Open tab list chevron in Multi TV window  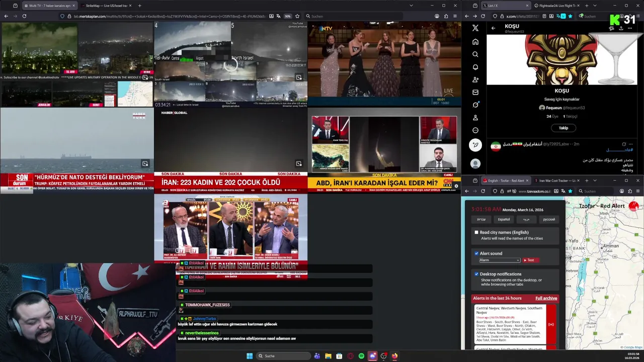pyautogui.click(x=411, y=6)
